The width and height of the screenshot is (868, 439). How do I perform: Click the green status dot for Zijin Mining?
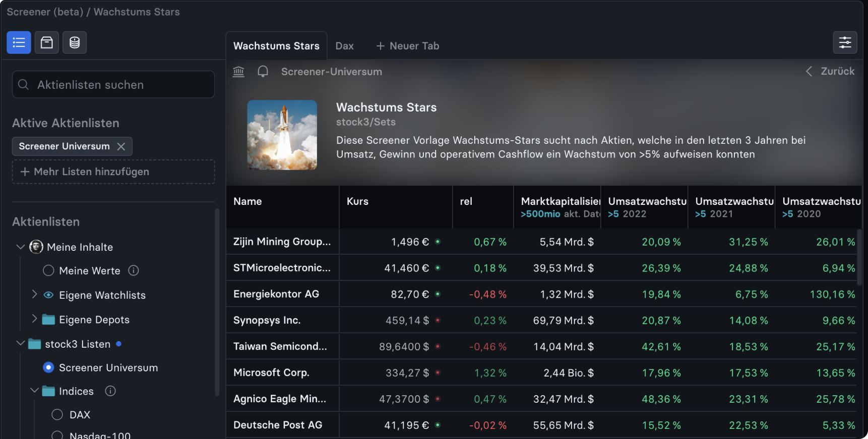438,242
